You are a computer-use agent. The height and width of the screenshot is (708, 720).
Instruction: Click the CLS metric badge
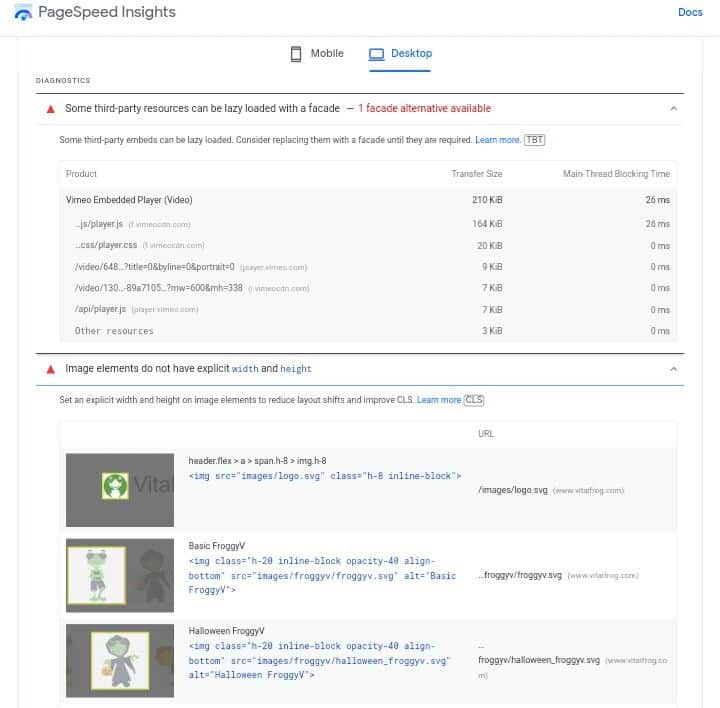click(473, 400)
